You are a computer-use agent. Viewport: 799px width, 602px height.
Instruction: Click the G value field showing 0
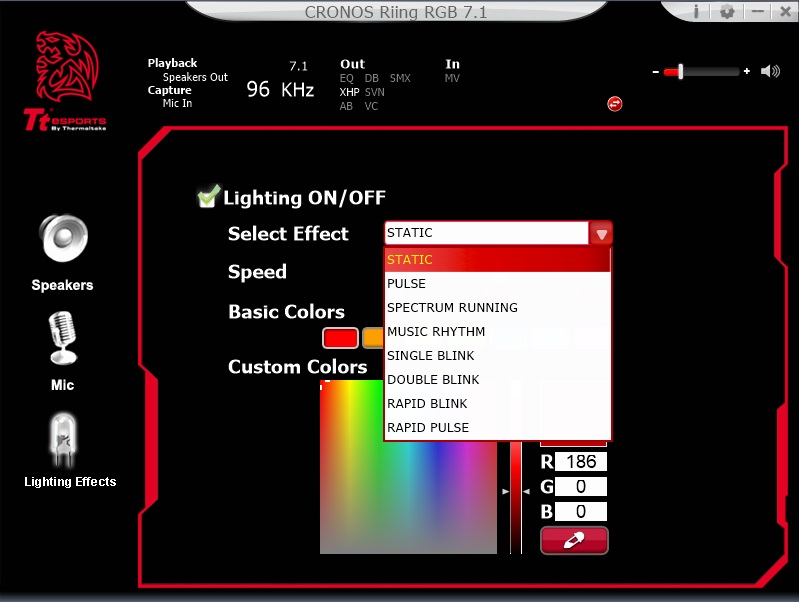pyautogui.click(x=580, y=487)
